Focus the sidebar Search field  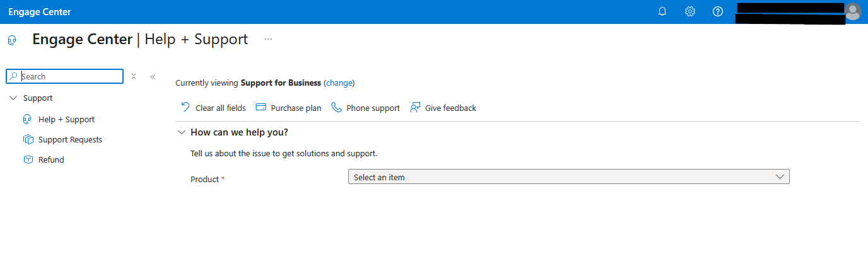point(65,76)
